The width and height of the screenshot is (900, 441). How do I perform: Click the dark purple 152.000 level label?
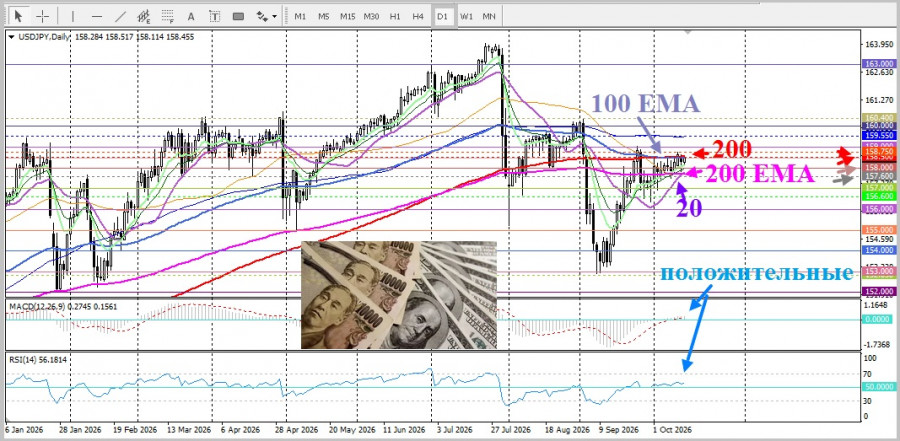click(x=879, y=291)
